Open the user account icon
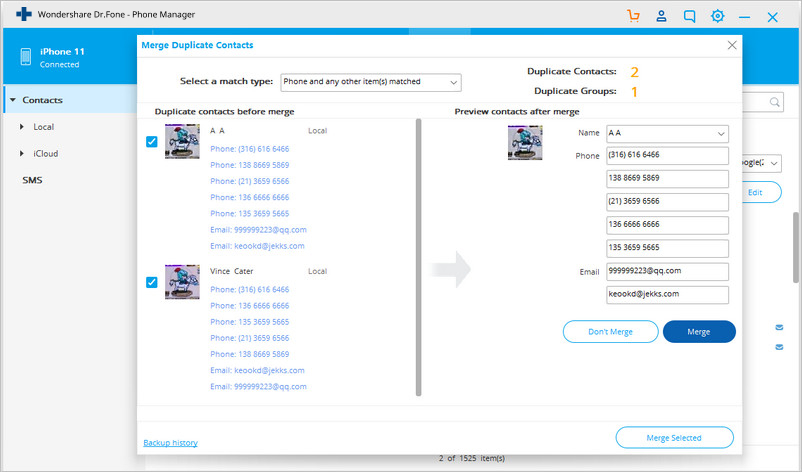Viewport: 802px width, 472px height. (x=661, y=16)
